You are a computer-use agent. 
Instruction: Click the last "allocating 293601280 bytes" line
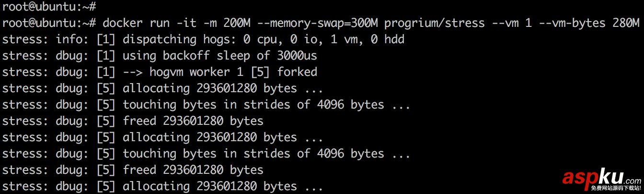pyautogui.click(x=223, y=186)
